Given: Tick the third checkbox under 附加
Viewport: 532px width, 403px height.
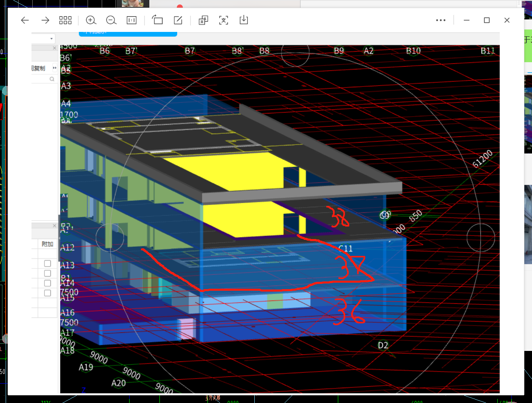Looking at the screenshot, I should pos(48,283).
